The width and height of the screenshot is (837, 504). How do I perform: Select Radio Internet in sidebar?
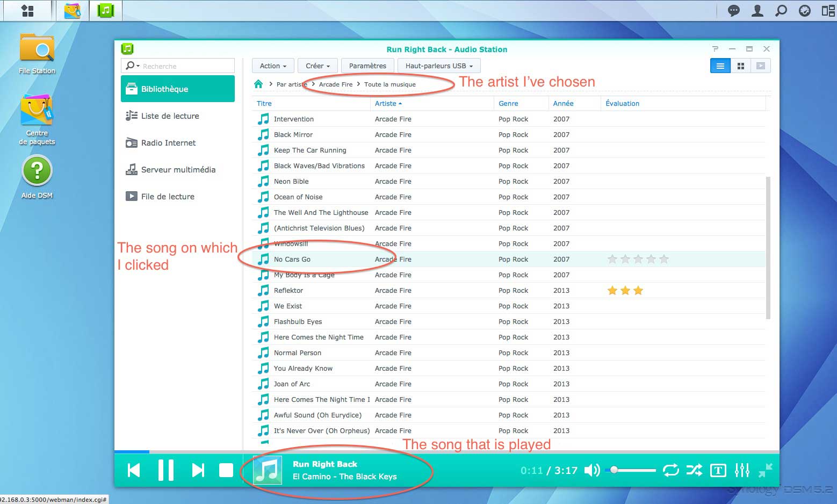click(x=168, y=143)
